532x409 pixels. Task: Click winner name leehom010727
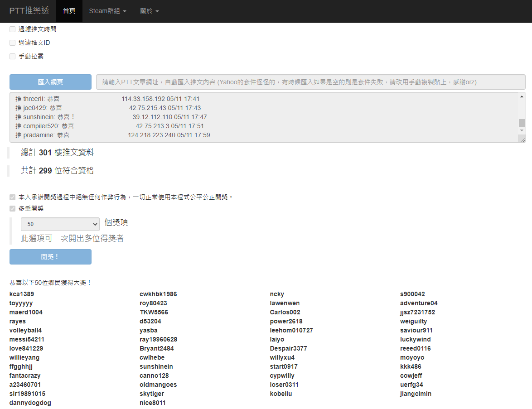pos(291,330)
